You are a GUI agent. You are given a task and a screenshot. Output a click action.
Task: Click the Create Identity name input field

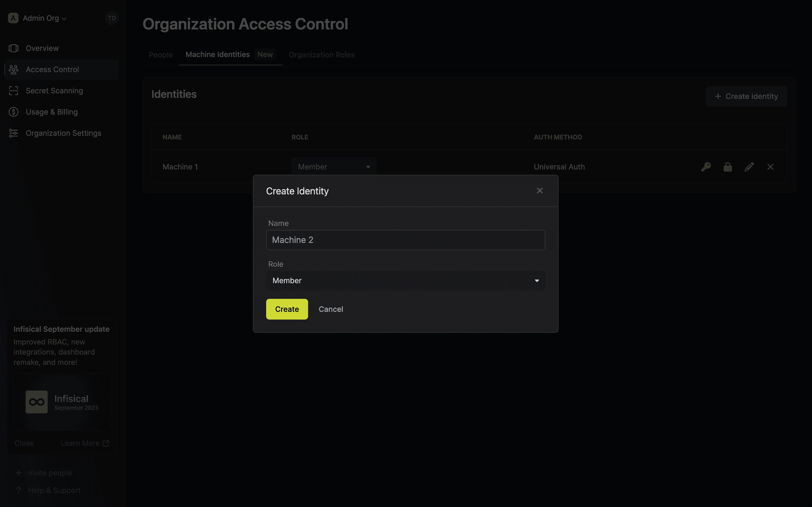click(x=405, y=240)
